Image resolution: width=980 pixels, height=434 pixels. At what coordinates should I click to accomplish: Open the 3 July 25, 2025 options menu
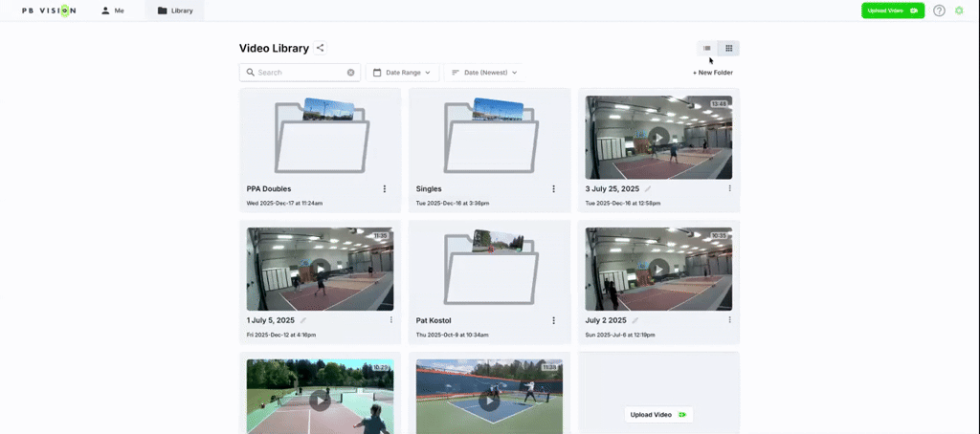point(729,188)
